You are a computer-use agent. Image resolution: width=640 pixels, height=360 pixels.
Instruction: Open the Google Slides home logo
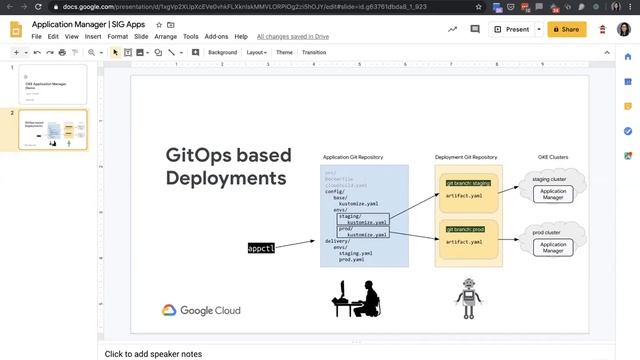click(16, 30)
